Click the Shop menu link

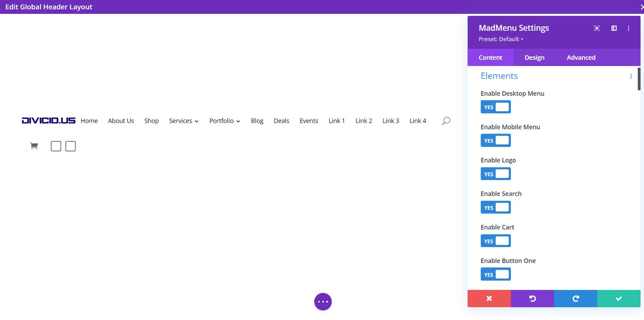[151, 121]
